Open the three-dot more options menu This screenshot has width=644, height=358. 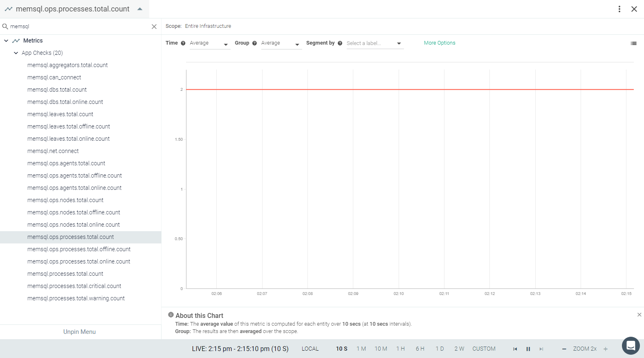pos(619,9)
